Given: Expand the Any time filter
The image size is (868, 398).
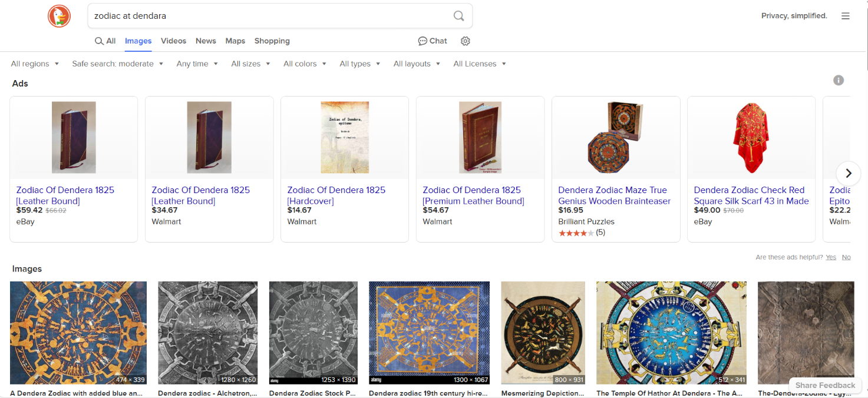Looking at the screenshot, I should [197, 64].
